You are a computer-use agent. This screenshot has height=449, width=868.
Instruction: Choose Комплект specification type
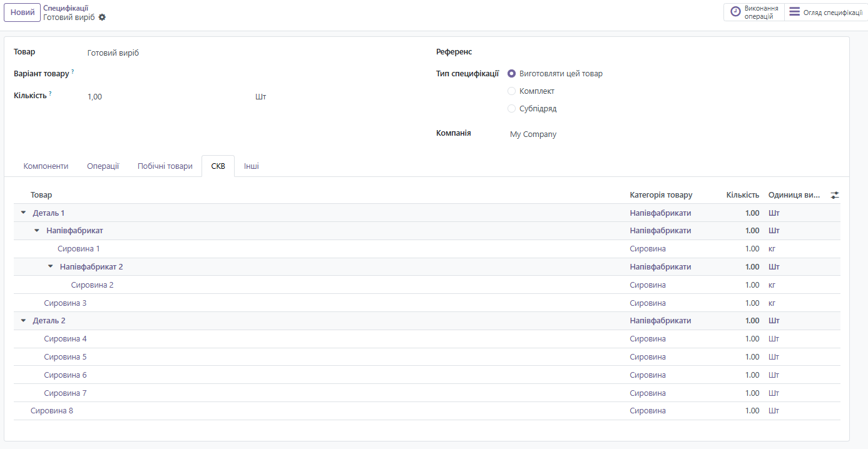[x=511, y=91]
